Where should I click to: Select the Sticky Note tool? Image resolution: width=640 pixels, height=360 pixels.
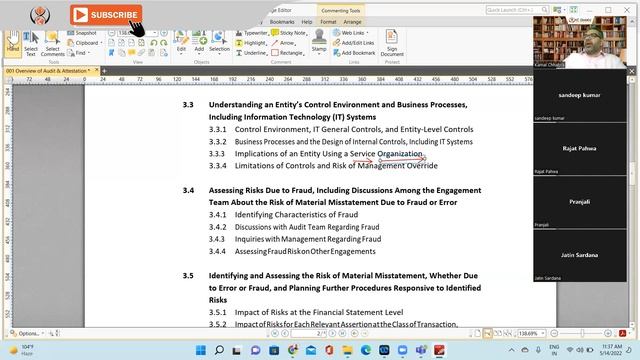(289, 33)
